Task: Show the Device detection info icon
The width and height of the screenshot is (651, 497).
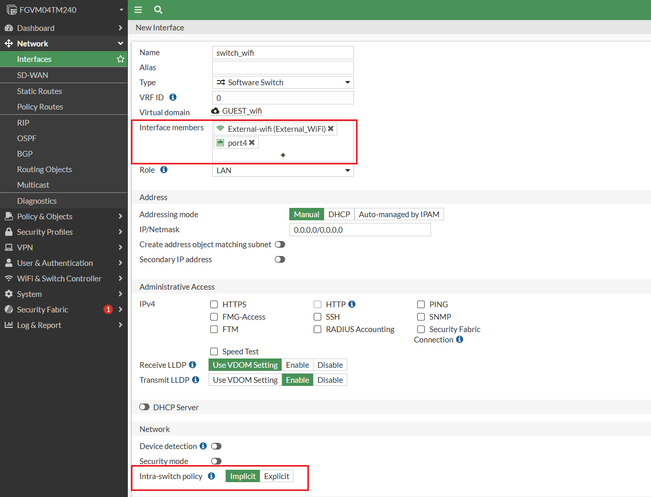Action: click(203, 446)
